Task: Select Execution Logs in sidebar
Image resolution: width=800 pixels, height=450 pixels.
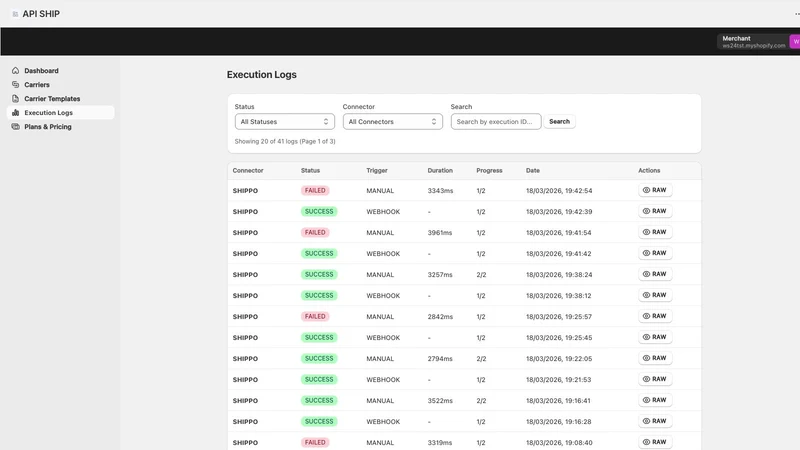Action: (x=60, y=113)
